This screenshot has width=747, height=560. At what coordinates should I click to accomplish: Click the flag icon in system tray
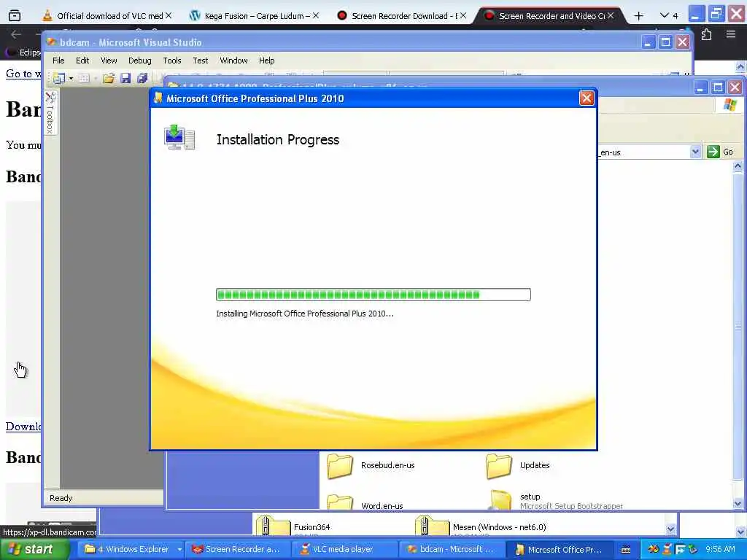(x=679, y=550)
